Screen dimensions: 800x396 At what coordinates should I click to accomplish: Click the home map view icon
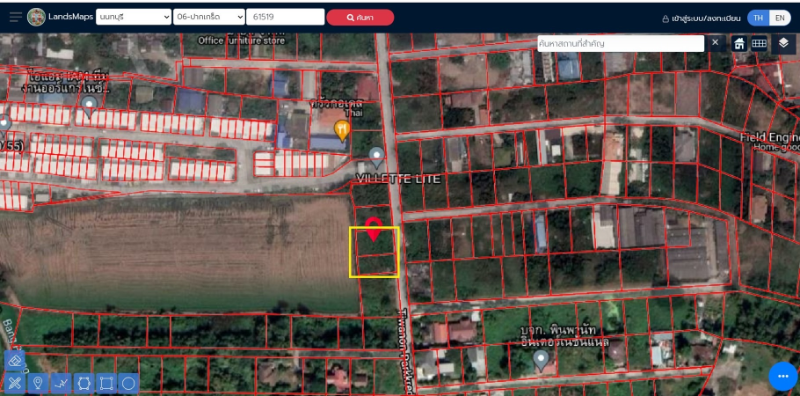739,44
